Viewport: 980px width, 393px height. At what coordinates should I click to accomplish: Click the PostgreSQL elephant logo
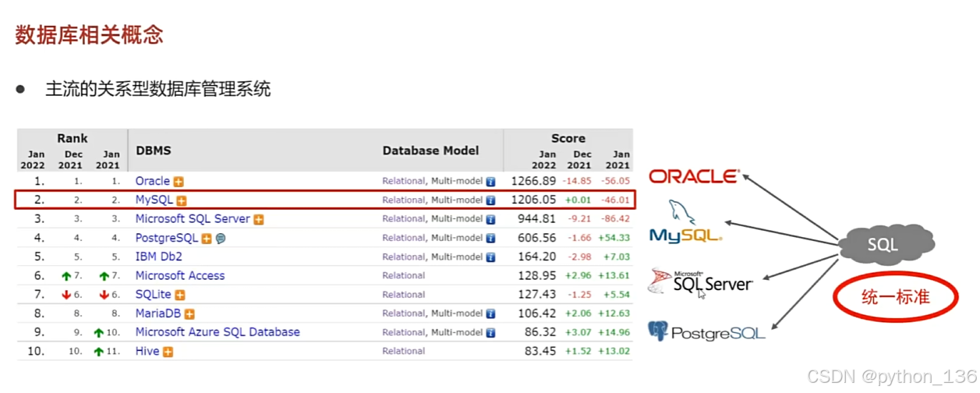click(x=706, y=331)
